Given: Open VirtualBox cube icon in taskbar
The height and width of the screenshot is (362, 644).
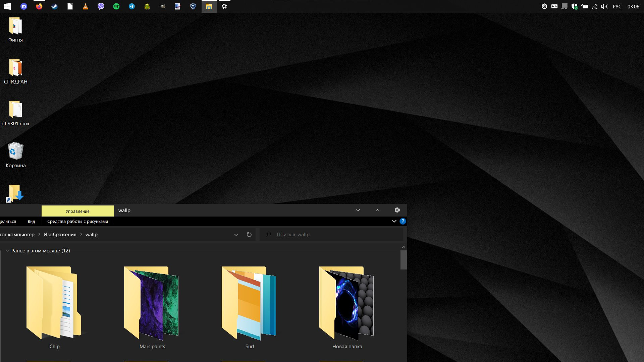Looking at the screenshot, I should pyautogui.click(x=193, y=6).
